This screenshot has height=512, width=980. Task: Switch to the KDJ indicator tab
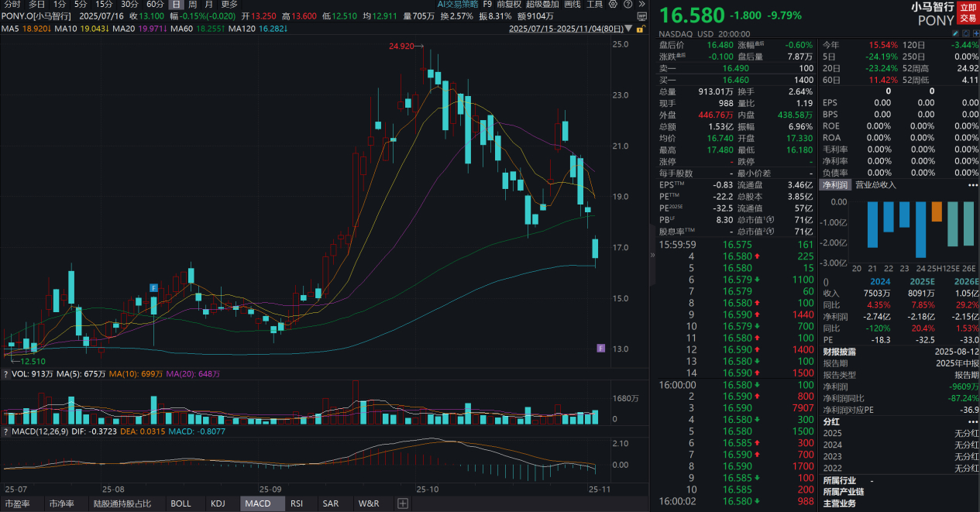[219, 503]
